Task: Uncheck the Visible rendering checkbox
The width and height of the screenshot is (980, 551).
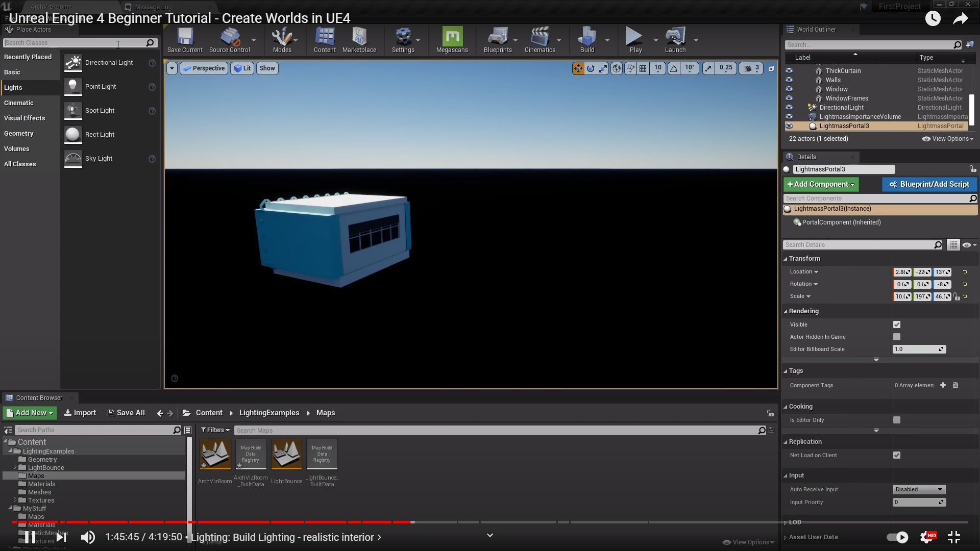Action: (897, 324)
